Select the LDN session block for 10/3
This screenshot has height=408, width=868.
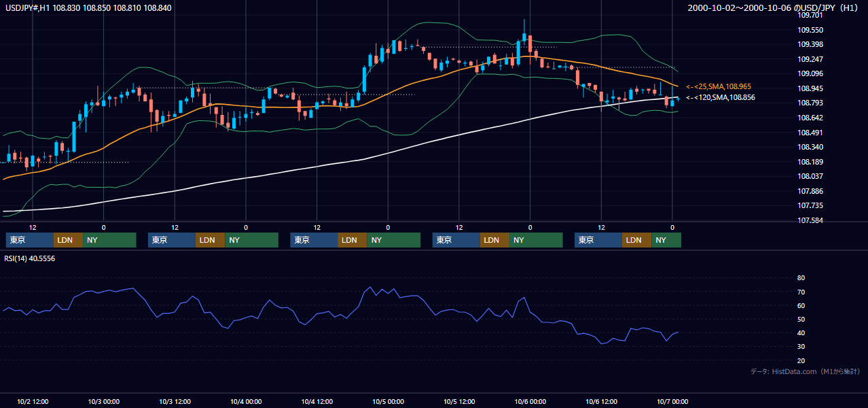tap(210, 240)
